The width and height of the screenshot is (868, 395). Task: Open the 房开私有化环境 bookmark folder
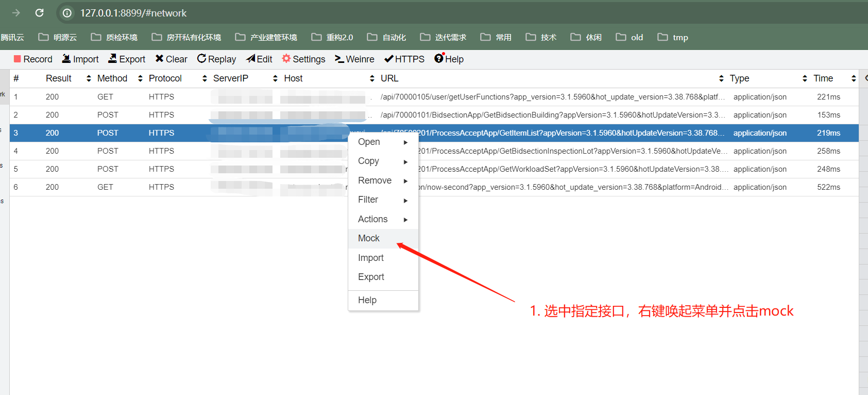186,37
